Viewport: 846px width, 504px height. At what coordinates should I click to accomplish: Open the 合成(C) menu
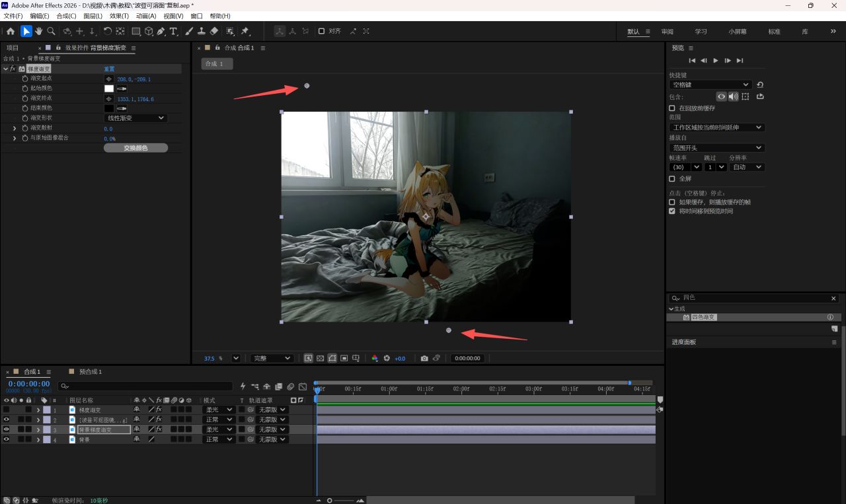[66, 16]
